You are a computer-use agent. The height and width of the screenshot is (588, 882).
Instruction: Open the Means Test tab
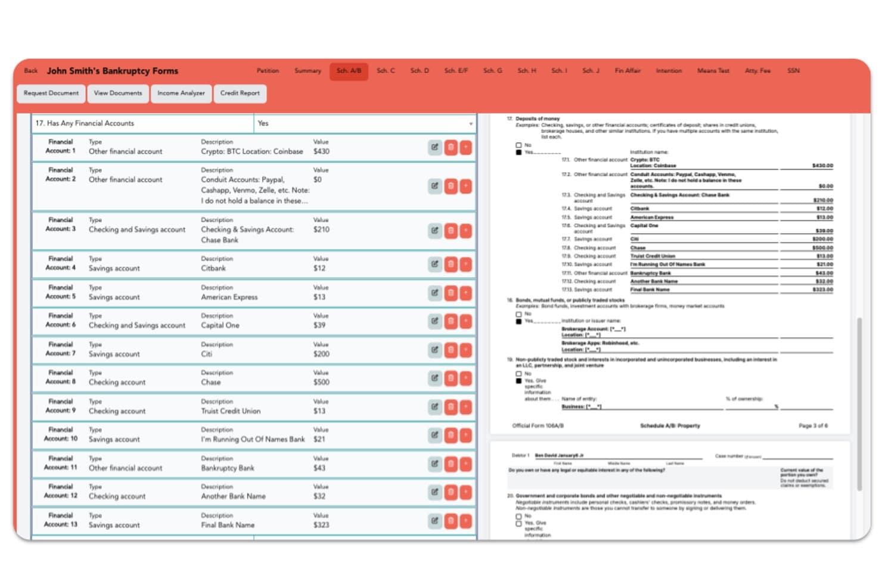[x=713, y=71]
